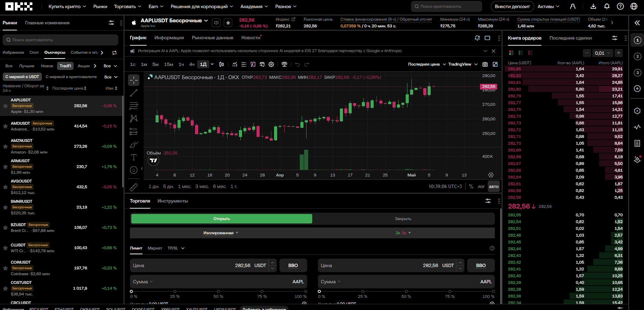Select the text annotation tool

(x=134, y=157)
